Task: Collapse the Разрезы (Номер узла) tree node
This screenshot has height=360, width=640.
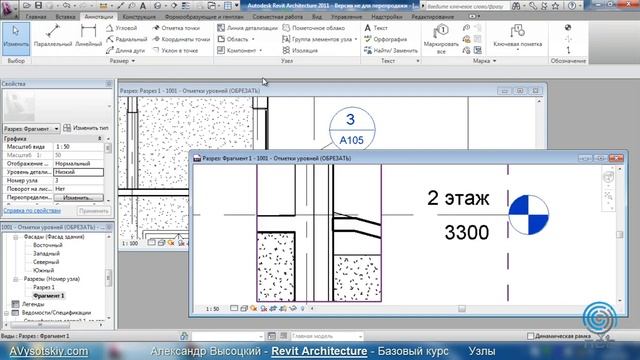Action: (16, 279)
